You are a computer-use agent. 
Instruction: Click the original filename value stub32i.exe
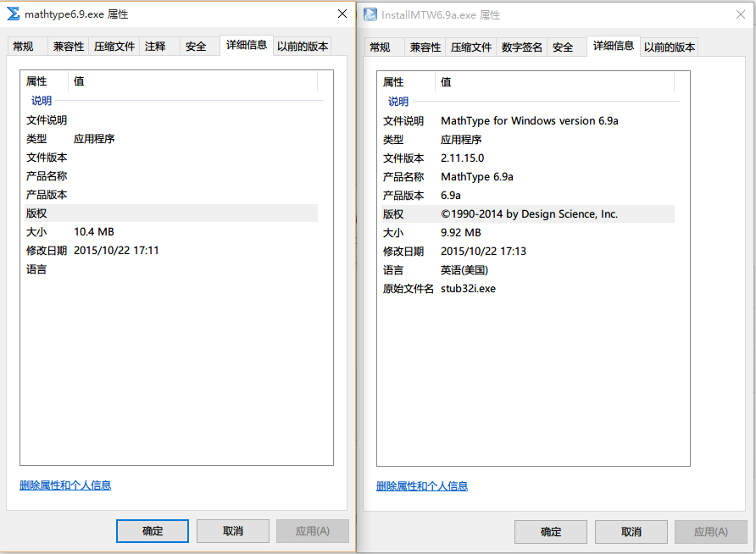[468, 289]
